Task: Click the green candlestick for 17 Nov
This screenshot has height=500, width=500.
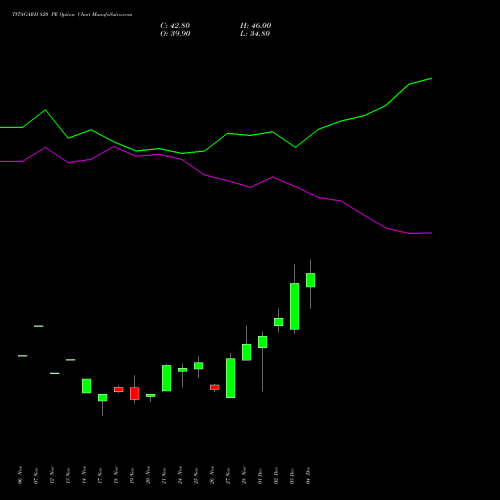Action: click(103, 398)
